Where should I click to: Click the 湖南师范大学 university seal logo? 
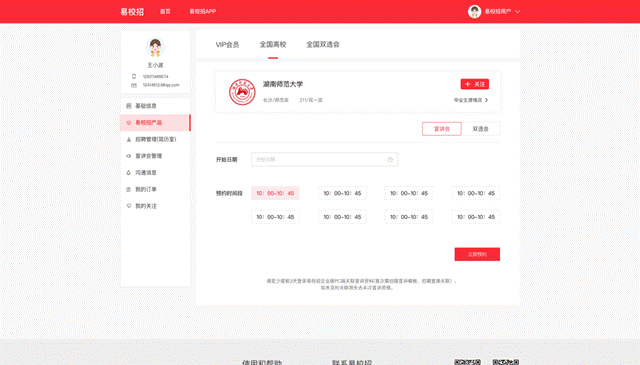pyautogui.click(x=242, y=92)
